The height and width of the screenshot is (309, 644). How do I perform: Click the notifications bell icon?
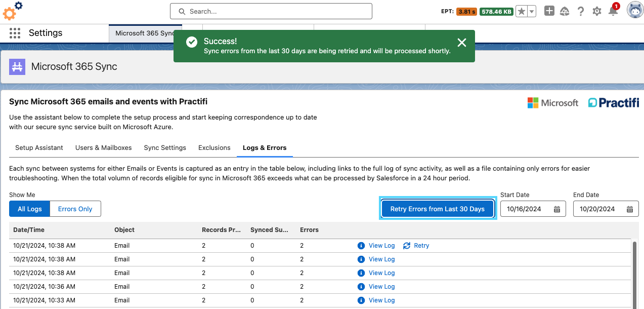(613, 11)
